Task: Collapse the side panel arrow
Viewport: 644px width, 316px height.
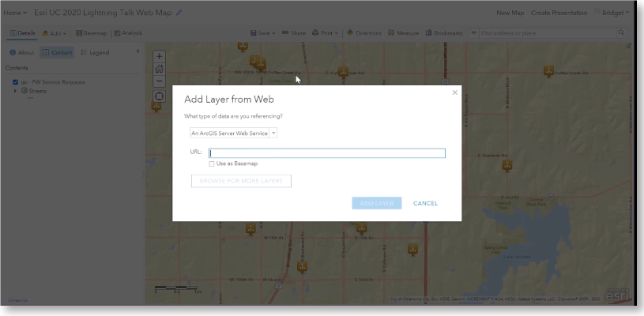Action: (x=137, y=51)
